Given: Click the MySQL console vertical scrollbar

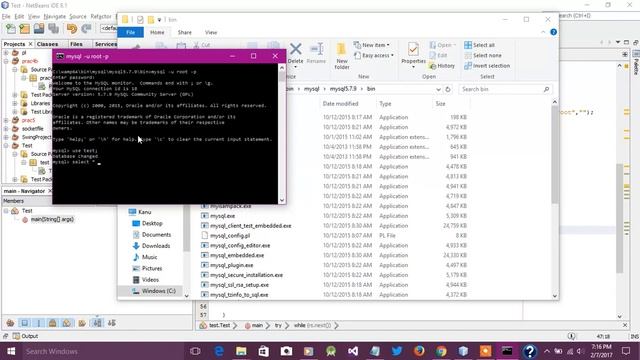Looking at the screenshot, I should pos(282,134).
